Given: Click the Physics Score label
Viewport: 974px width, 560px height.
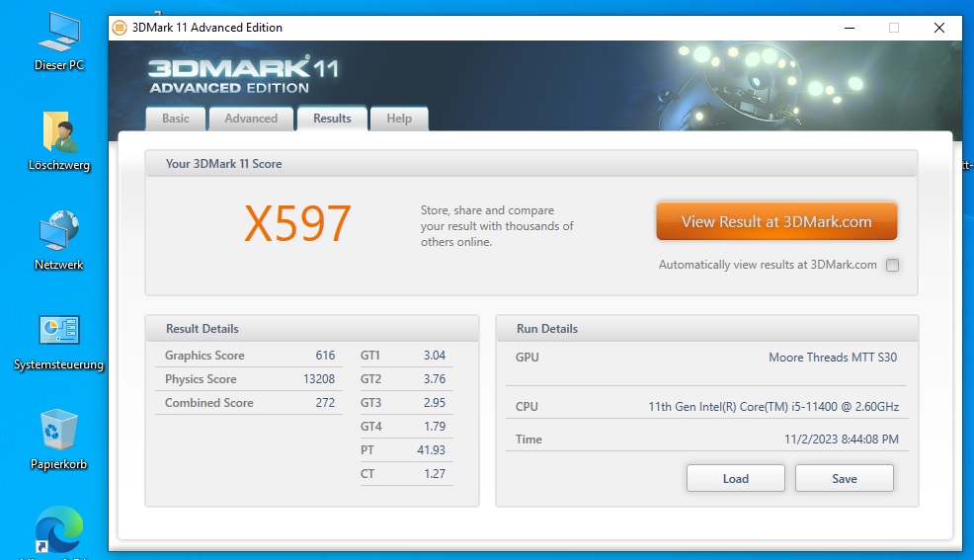Looking at the screenshot, I should tap(201, 378).
